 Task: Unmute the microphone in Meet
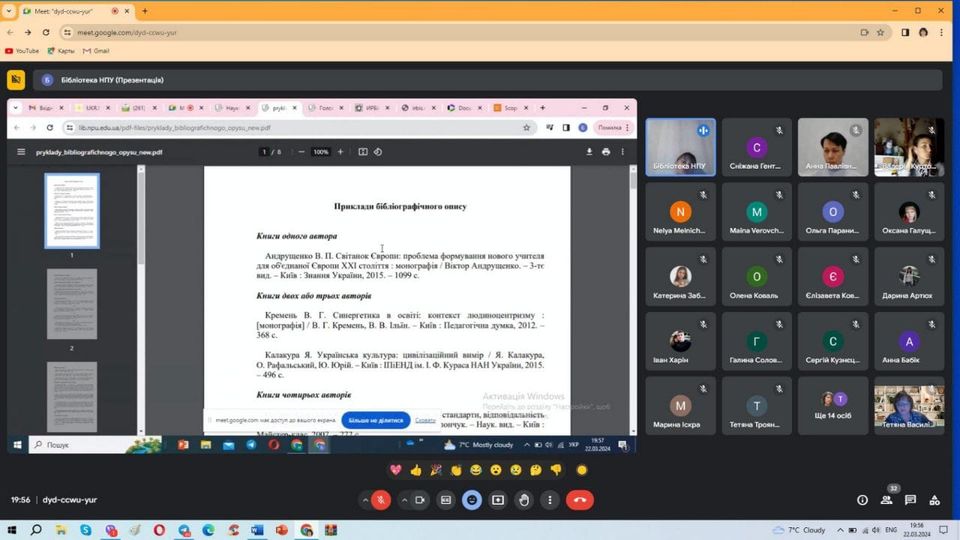pos(380,500)
